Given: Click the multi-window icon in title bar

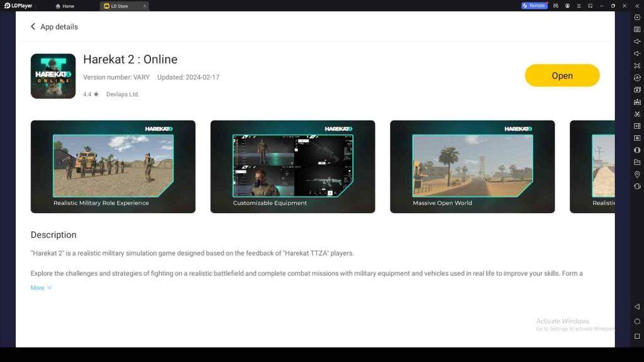Looking at the screenshot, I should pyautogui.click(x=590, y=6).
